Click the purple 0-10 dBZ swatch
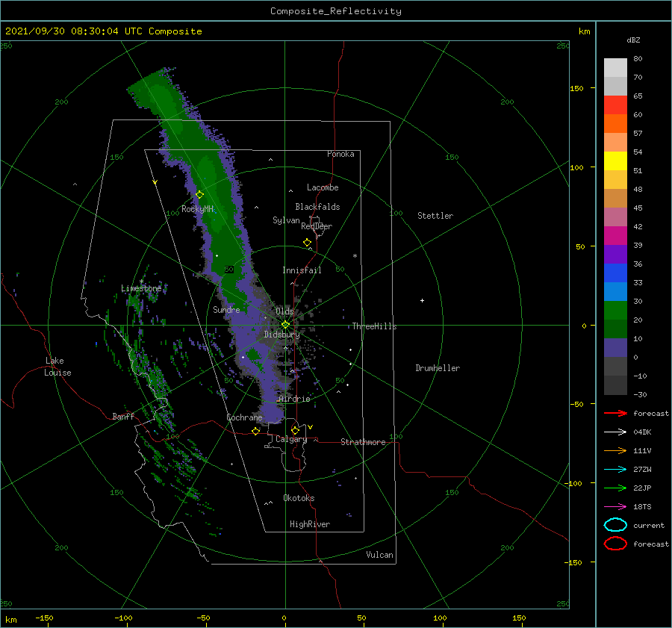This screenshot has width=672, height=628. [615, 348]
